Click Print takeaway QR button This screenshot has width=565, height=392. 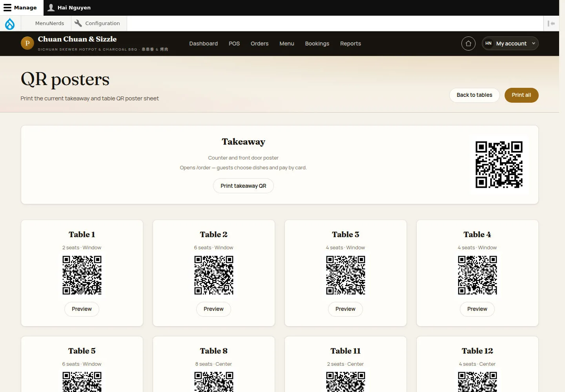coord(243,186)
